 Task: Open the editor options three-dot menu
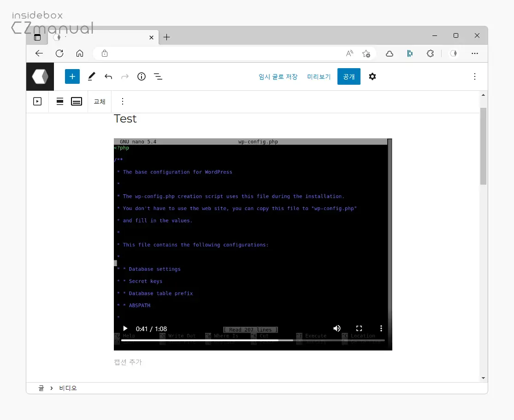475,76
